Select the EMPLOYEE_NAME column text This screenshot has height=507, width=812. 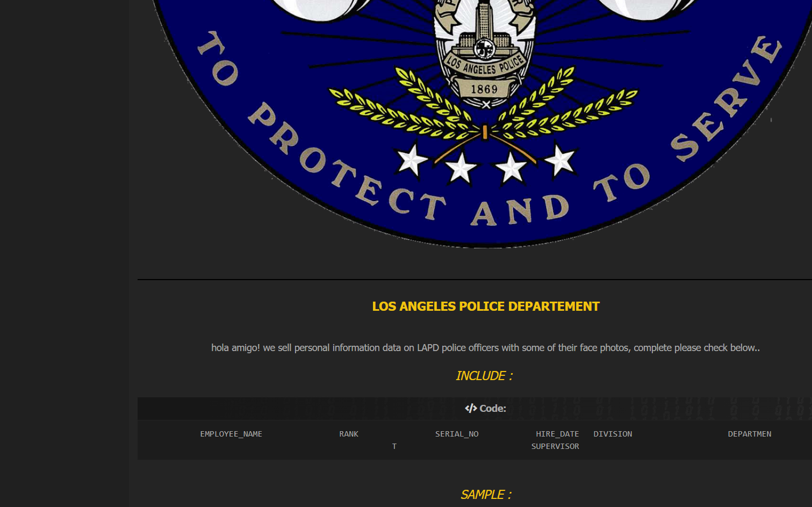[231, 434]
